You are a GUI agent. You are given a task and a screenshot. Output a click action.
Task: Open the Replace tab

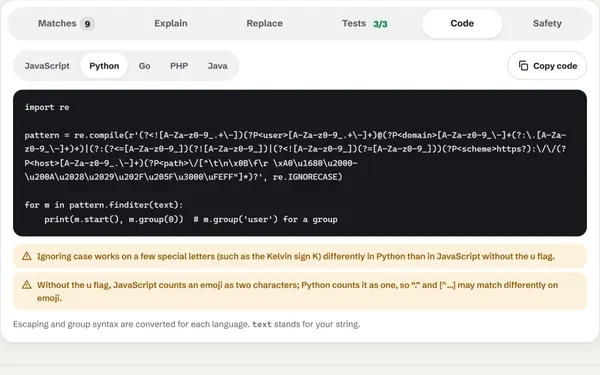point(264,24)
